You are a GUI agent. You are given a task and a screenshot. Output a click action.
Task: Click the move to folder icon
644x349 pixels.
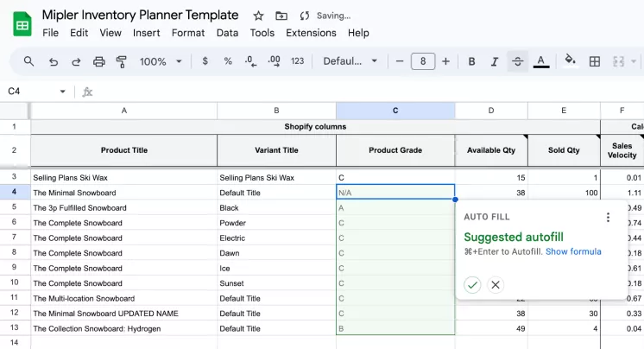tap(281, 16)
